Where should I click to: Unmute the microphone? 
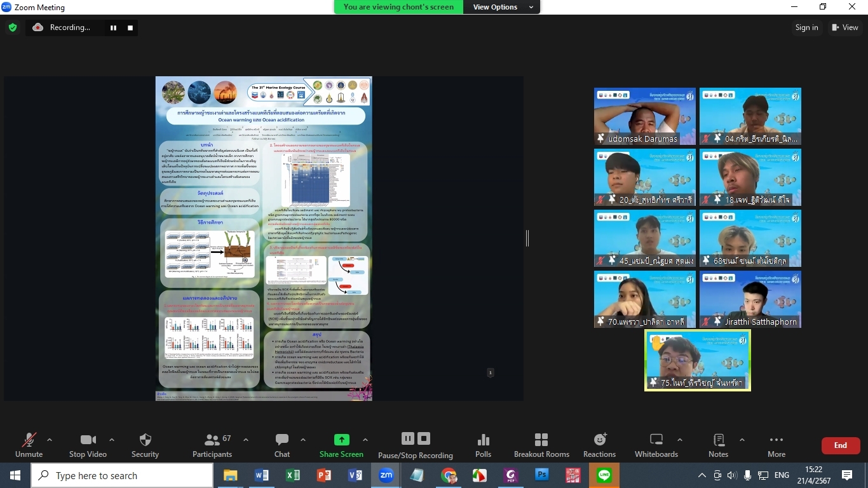[x=29, y=440]
